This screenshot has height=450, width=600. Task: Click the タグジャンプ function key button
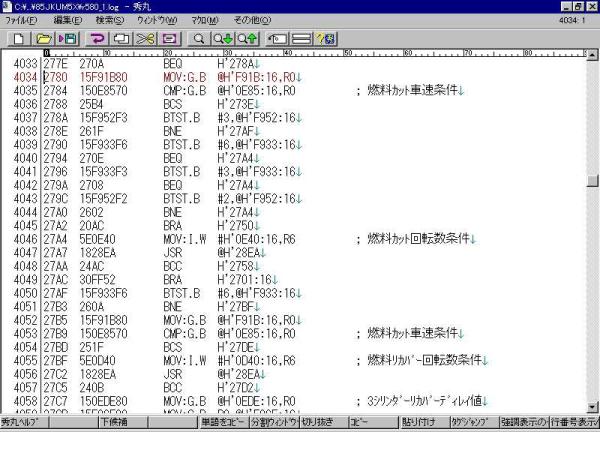[x=474, y=422]
